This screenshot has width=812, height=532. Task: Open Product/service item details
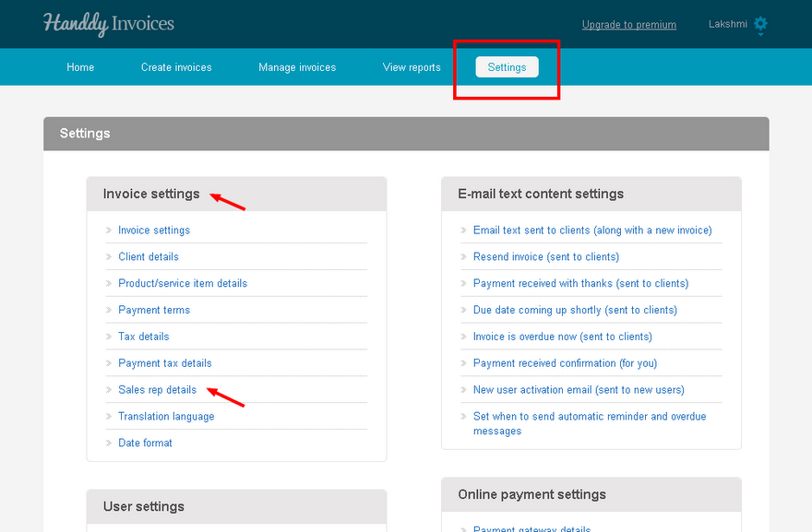[183, 283]
